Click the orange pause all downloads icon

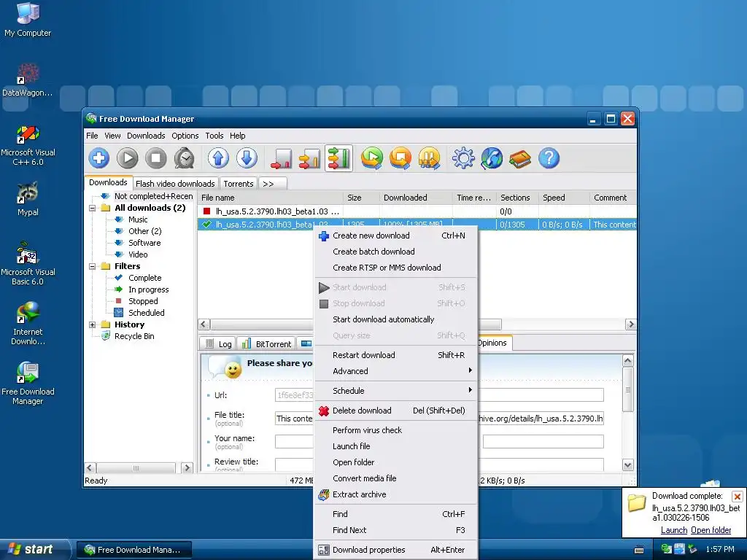point(429,158)
